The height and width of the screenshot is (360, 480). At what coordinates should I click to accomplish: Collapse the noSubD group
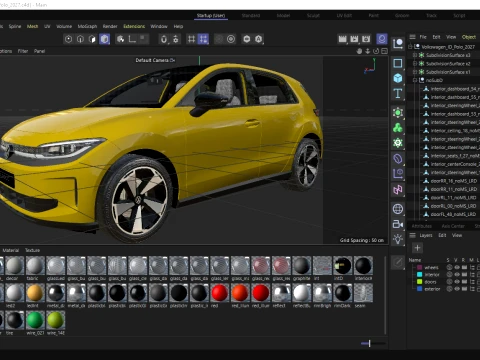click(415, 80)
